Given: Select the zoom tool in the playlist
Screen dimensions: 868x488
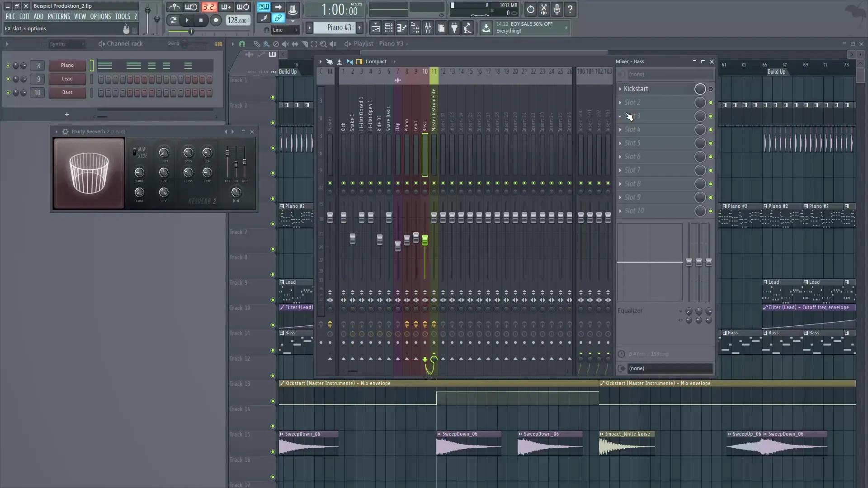Looking at the screenshot, I should pos(324,44).
